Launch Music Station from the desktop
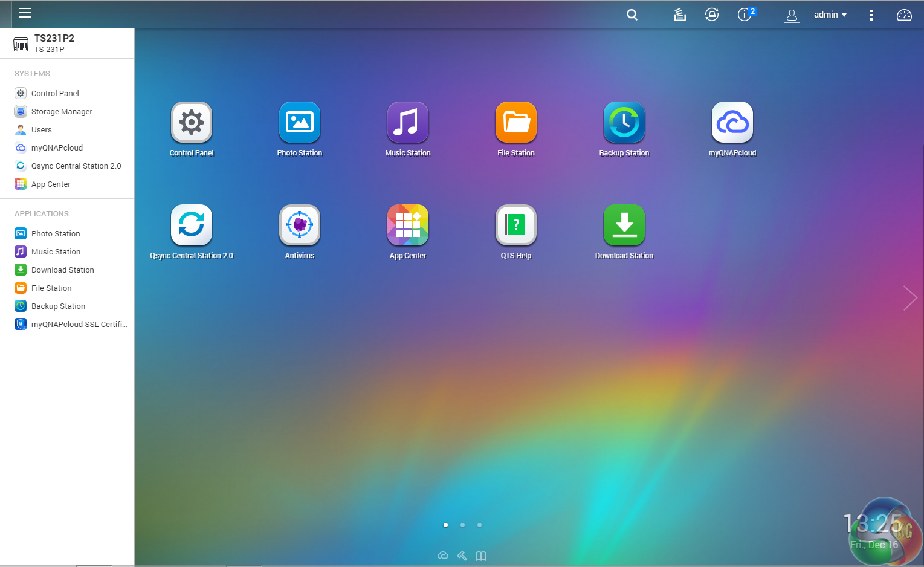924x567 pixels. point(408,123)
